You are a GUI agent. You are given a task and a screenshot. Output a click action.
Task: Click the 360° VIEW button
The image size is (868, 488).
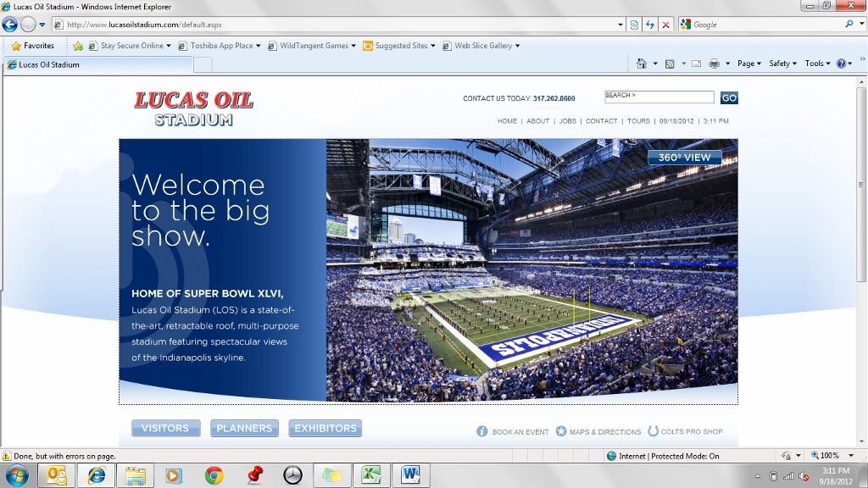tap(684, 158)
